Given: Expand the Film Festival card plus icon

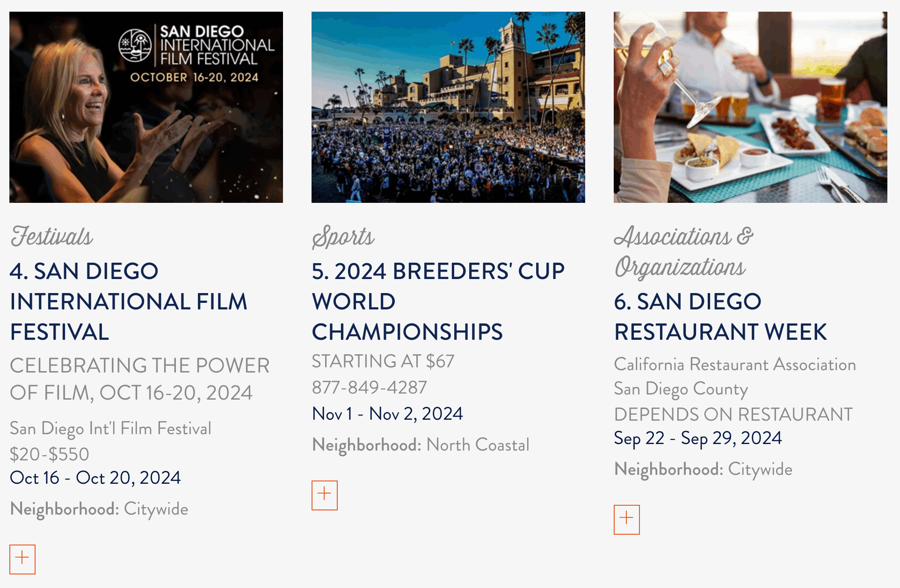Looking at the screenshot, I should [x=22, y=559].
